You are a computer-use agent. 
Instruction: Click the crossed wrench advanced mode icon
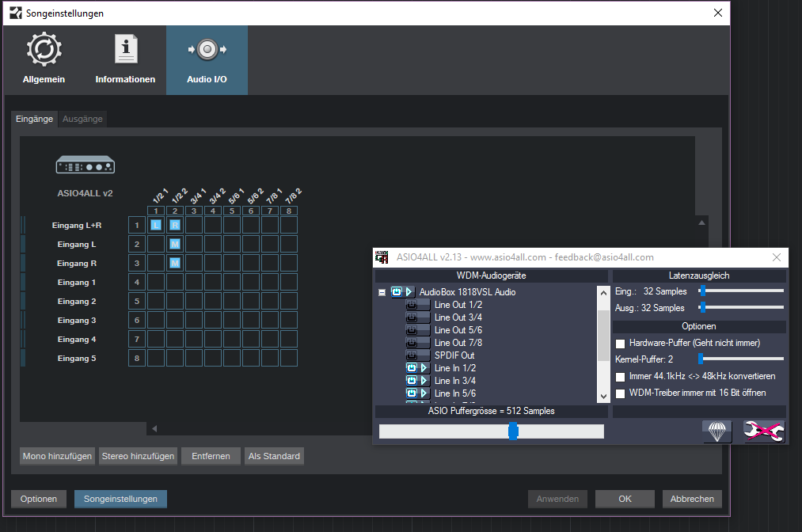pyautogui.click(x=764, y=431)
